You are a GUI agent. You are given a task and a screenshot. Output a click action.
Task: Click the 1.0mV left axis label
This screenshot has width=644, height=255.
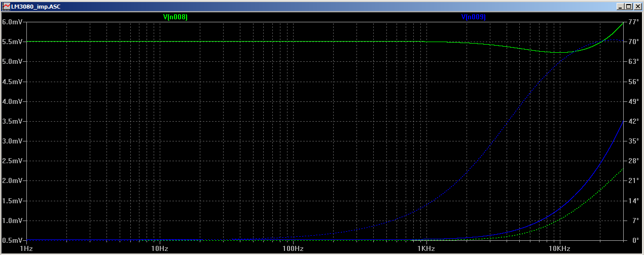point(12,221)
